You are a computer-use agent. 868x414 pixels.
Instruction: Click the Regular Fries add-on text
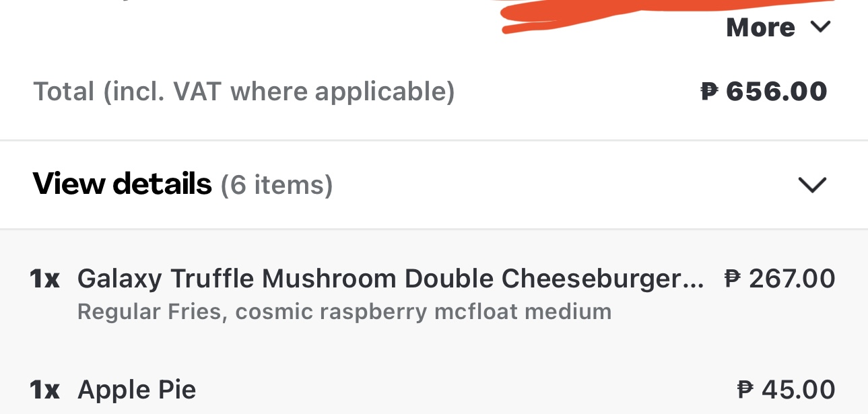[x=150, y=312]
